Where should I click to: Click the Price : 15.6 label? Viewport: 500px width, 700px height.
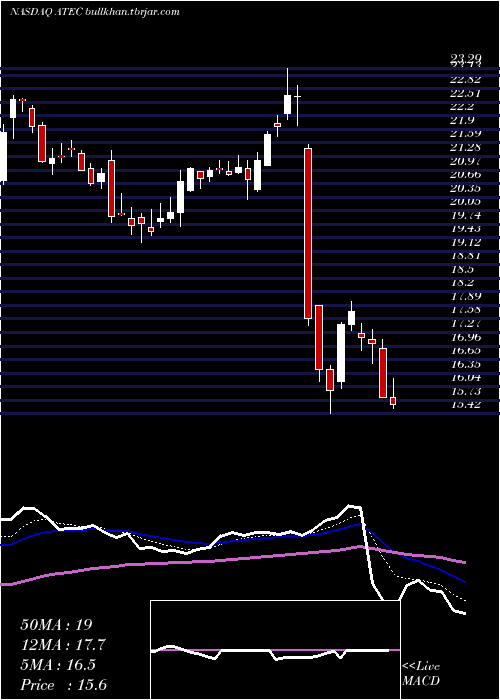tap(64, 685)
